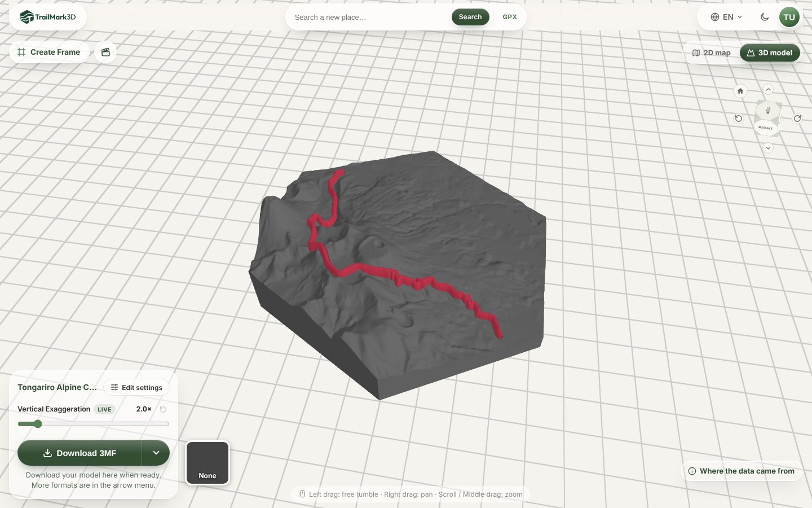
Task: Select the RIGHT face of the view cube
Action: (766, 128)
